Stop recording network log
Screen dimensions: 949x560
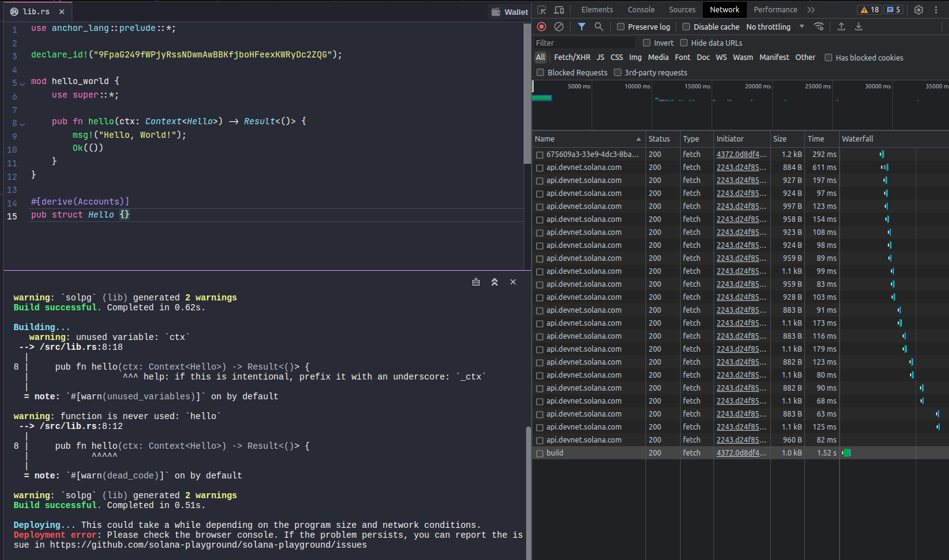(542, 27)
